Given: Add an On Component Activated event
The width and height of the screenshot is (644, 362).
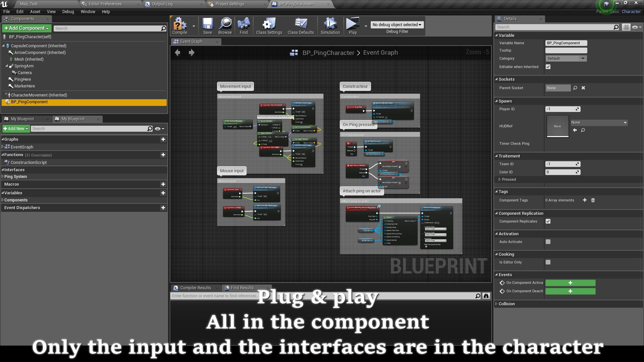Looking at the screenshot, I should tap(570, 283).
